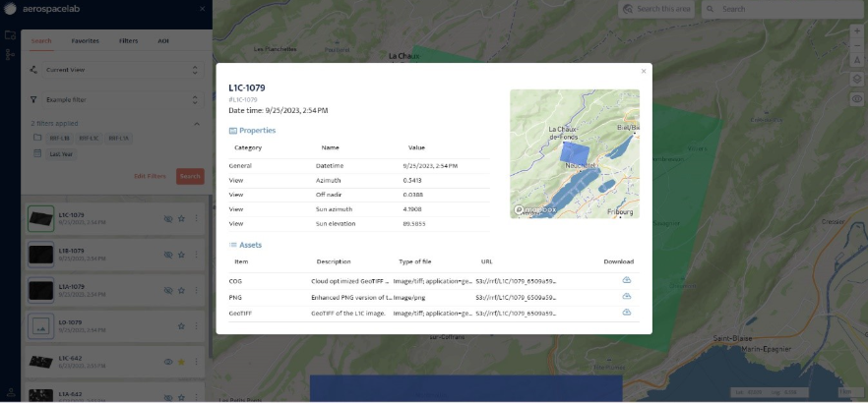Collapse the filters applied section
This screenshot has width=868, height=404.
(196, 124)
